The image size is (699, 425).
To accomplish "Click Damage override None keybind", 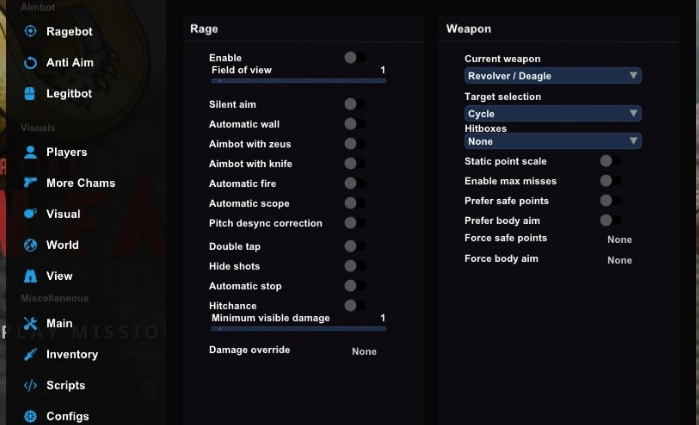I will pyautogui.click(x=364, y=352).
